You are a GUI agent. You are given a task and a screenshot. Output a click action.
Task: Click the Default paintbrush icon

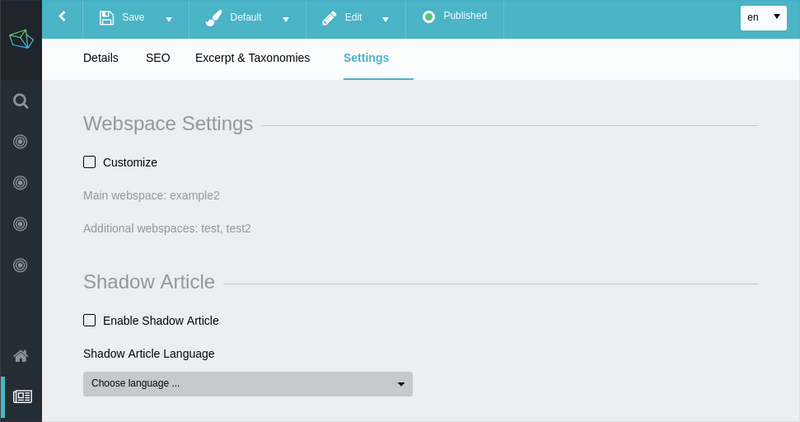[x=213, y=18]
